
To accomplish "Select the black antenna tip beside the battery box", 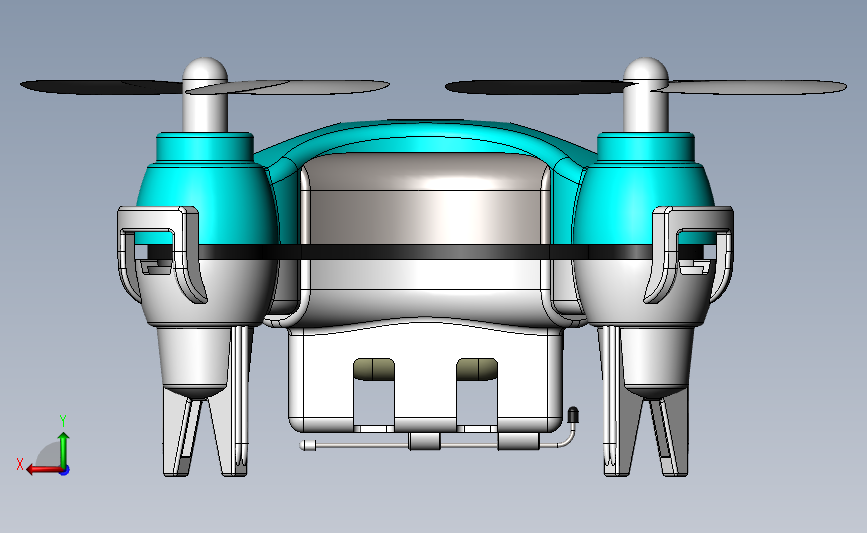I will click(x=573, y=415).
